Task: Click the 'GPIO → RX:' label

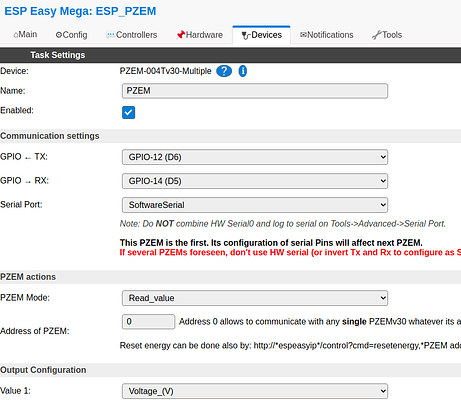Action: click(x=24, y=181)
